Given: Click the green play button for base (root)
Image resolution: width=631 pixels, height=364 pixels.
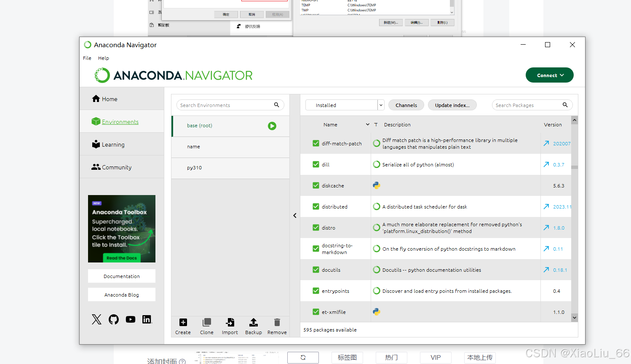Looking at the screenshot, I should pyautogui.click(x=272, y=126).
